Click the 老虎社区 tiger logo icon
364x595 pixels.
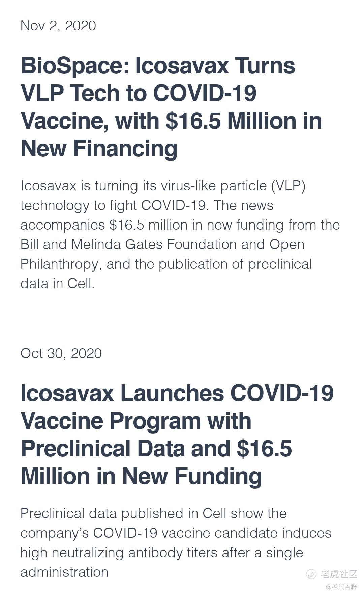311,574
